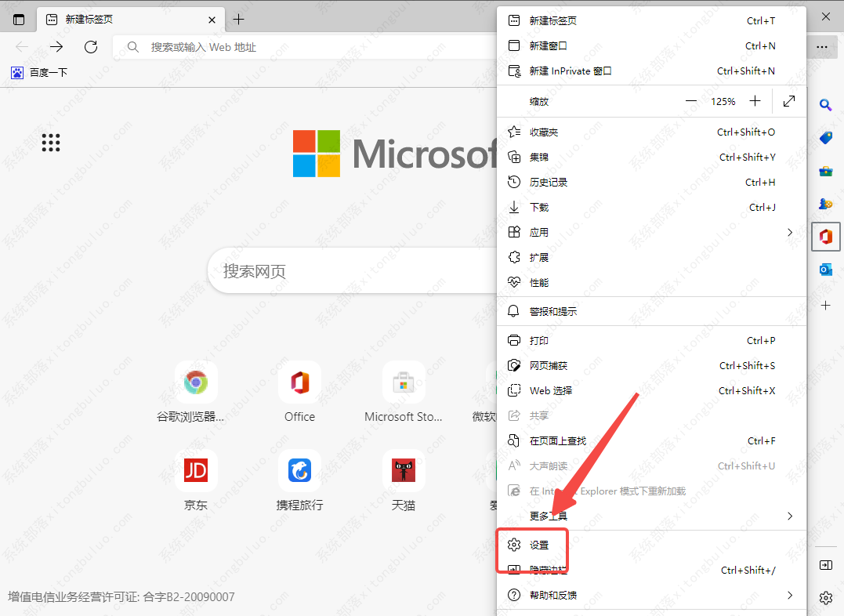
Task: Expand the 应用 submenu
Action: click(x=789, y=232)
